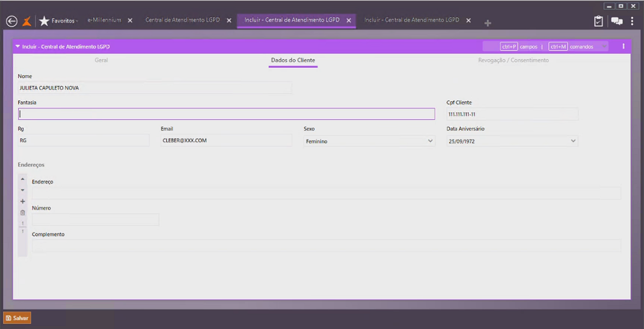The width and height of the screenshot is (644, 329).
Task: Open the panel header three-dots menu
Action: (624, 46)
